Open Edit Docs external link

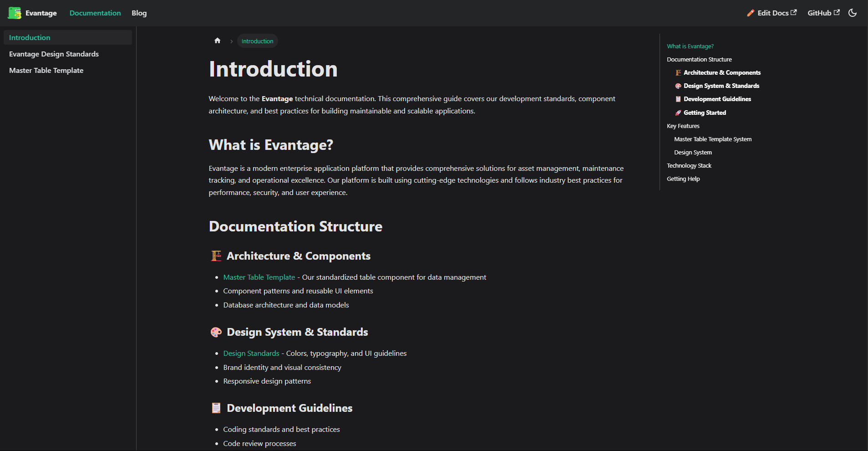pos(772,13)
